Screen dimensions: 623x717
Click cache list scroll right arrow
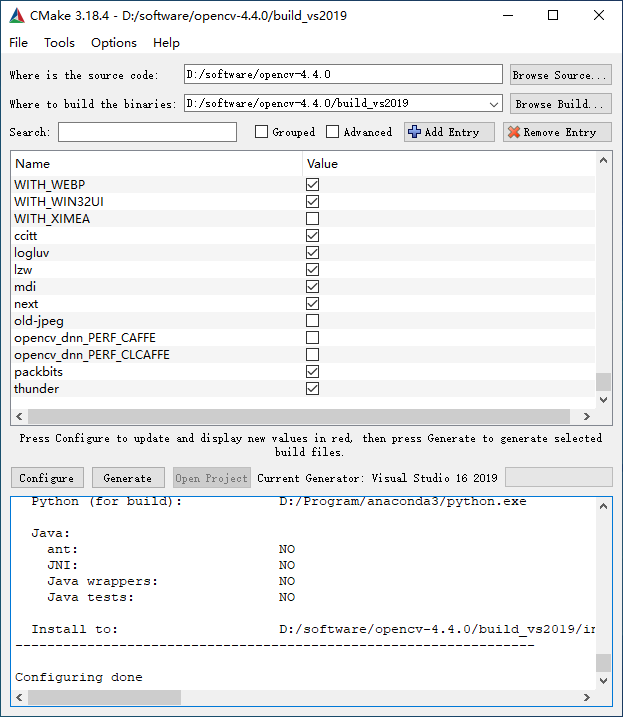click(x=587, y=417)
